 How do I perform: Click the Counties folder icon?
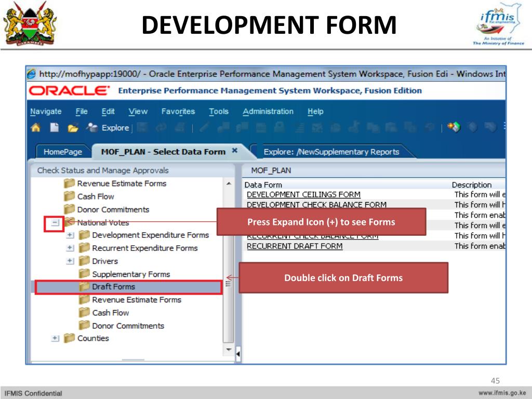(x=69, y=338)
